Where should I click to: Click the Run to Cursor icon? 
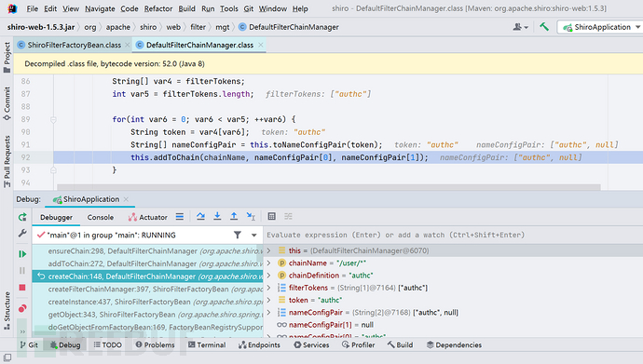pos(251,217)
